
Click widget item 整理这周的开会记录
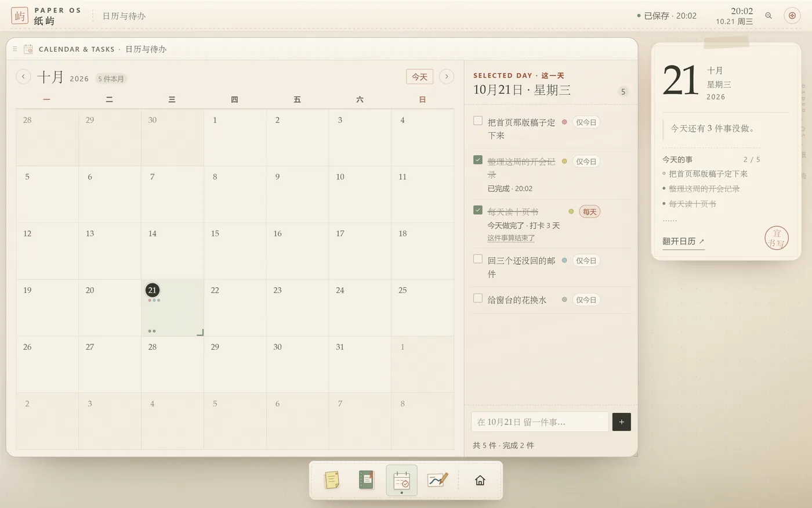click(x=704, y=189)
